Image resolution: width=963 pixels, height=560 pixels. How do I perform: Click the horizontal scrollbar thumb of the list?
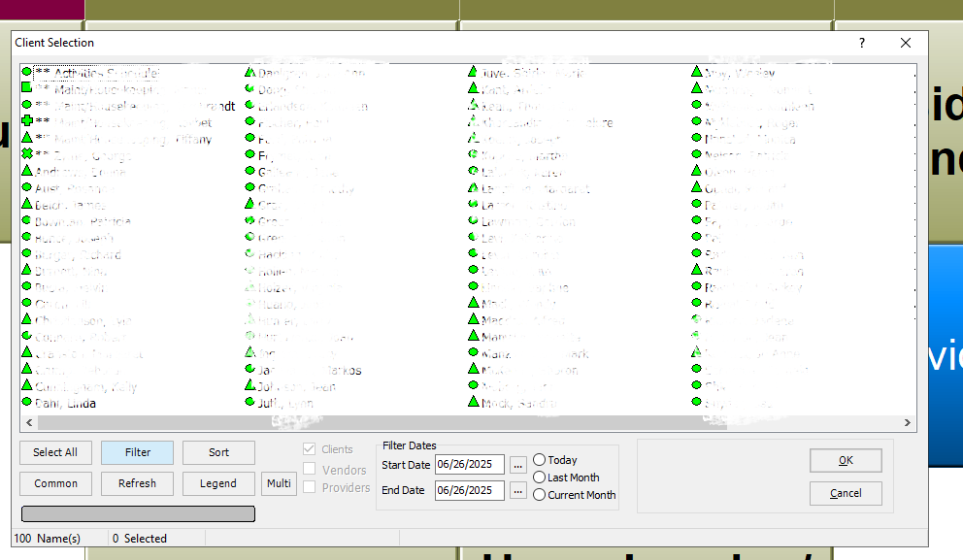coord(382,422)
